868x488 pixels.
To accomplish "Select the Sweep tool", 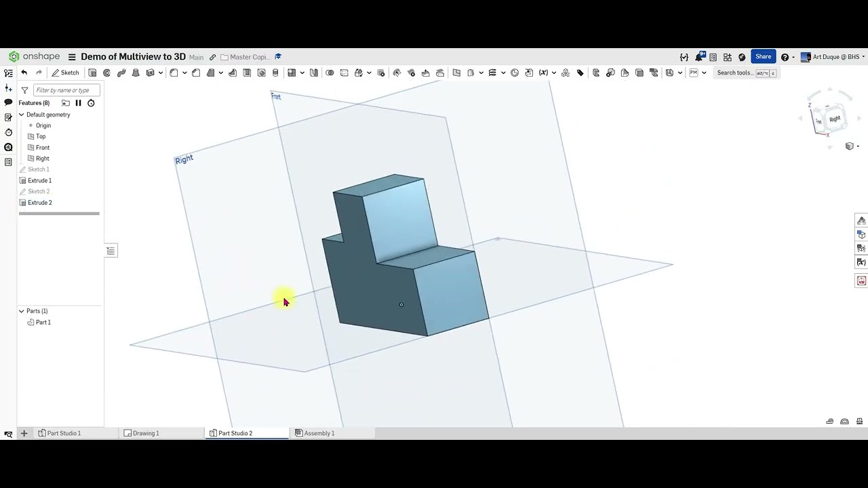I will 121,73.
